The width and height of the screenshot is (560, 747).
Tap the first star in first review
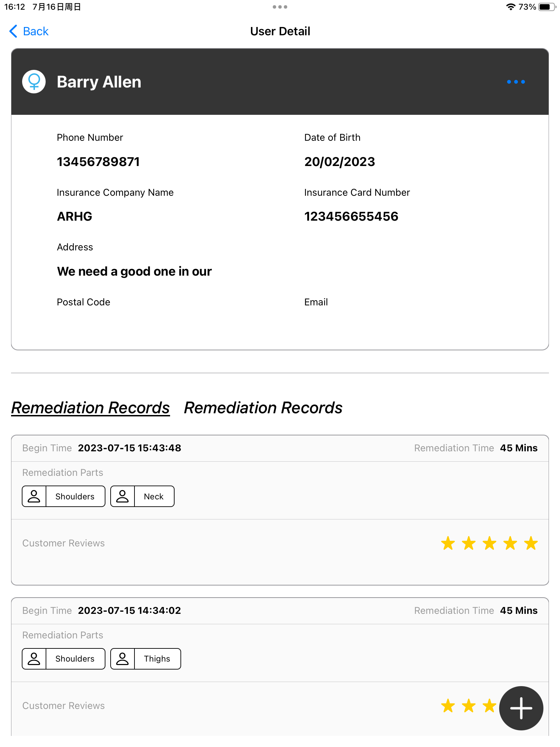(x=448, y=543)
